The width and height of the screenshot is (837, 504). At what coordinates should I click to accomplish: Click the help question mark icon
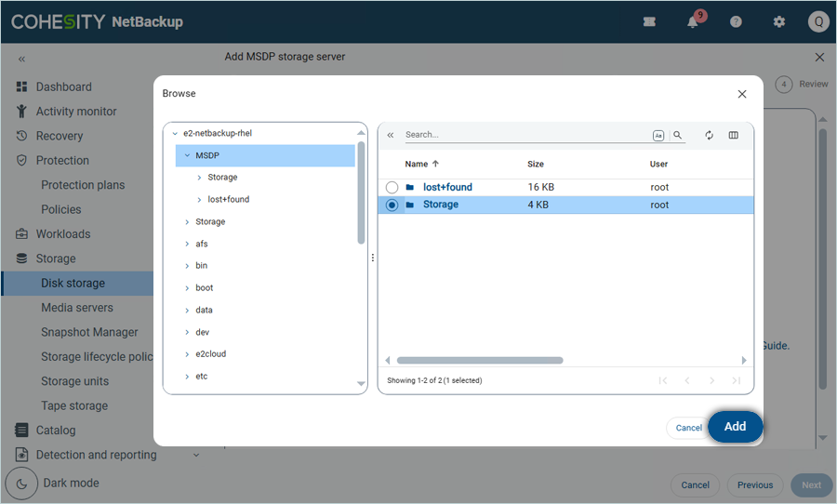[736, 21]
